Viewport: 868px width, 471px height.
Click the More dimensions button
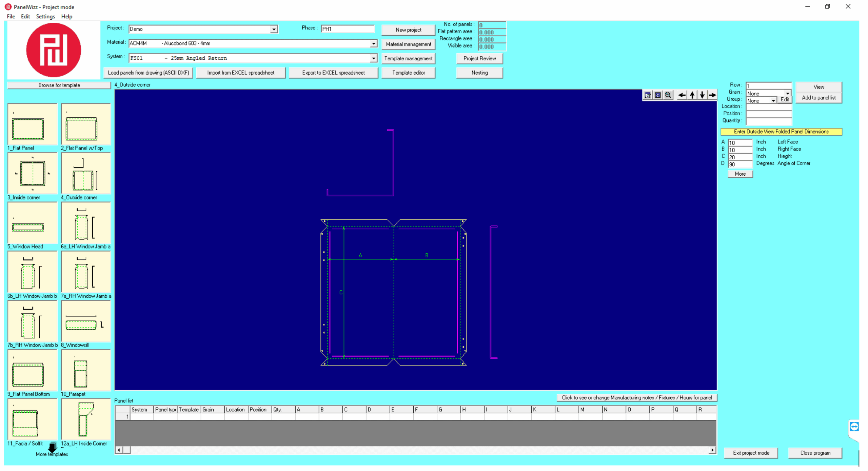click(x=740, y=174)
